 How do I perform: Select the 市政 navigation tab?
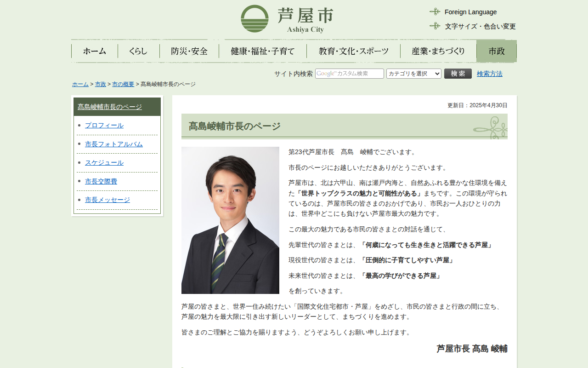pos(496,51)
